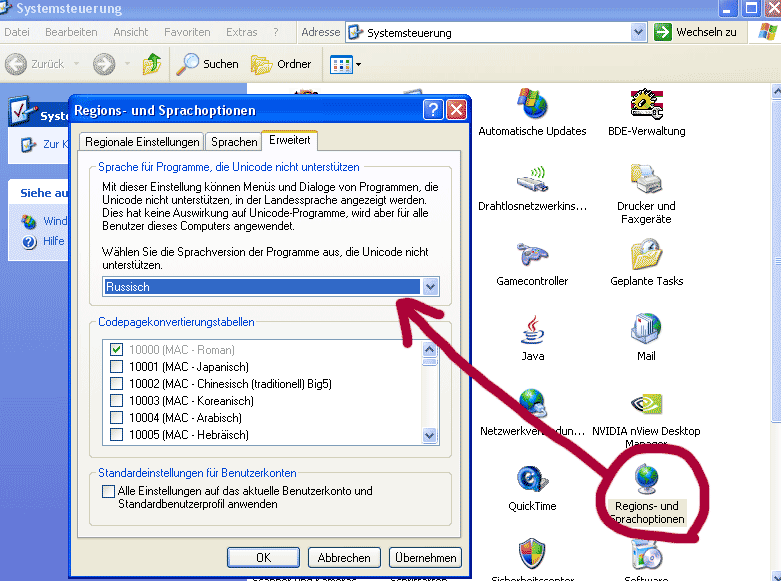Open NVIDIA nView Desktop Manager icon
Image resolution: width=781 pixels, height=581 pixels.
click(646, 404)
